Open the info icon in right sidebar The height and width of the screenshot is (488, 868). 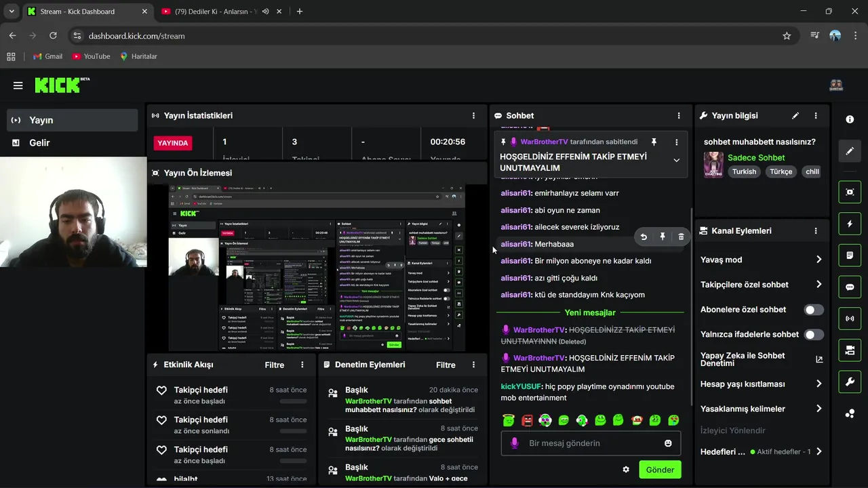coord(850,119)
